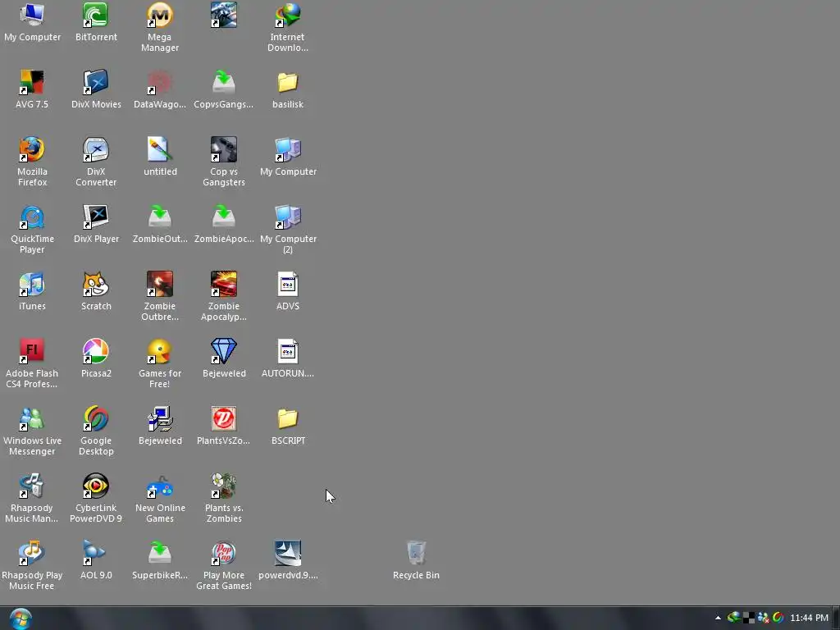Open the Windows Start menu orb
840x630 pixels.
click(x=21, y=619)
